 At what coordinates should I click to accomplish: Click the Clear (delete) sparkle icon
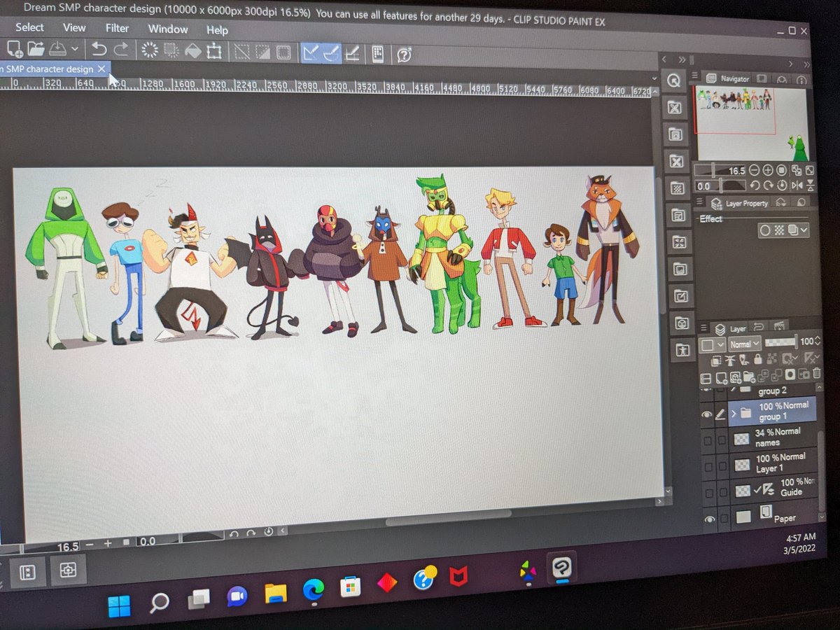coord(150,49)
